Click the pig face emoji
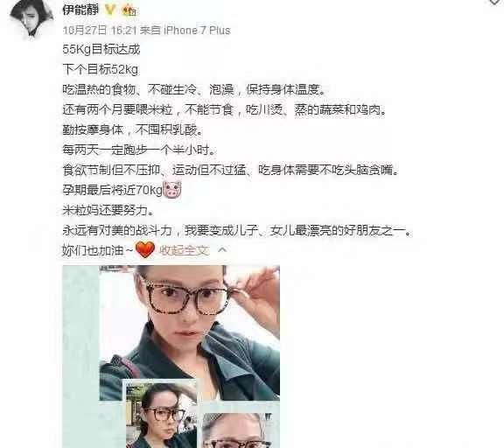This screenshot has width=504, height=448. 172,190
